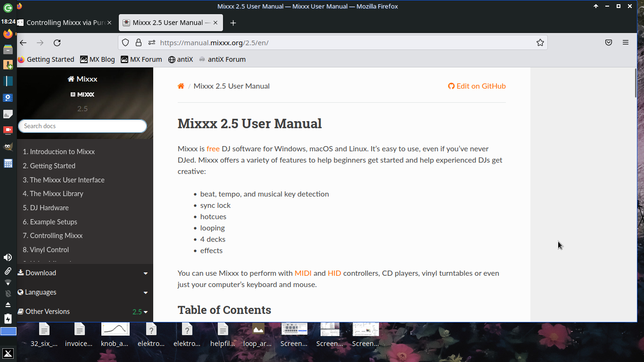
Task: Follow the orange 'free' link
Action: point(213,148)
